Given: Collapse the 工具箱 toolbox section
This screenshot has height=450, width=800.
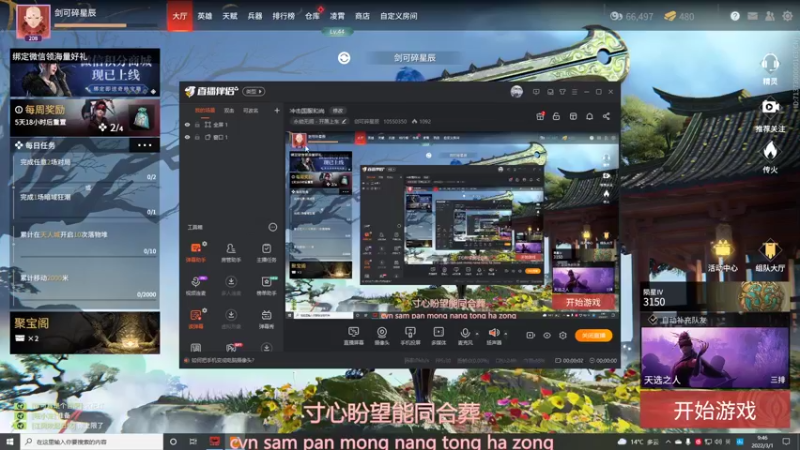Looking at the screenshot, I should [x=273, y=227].
